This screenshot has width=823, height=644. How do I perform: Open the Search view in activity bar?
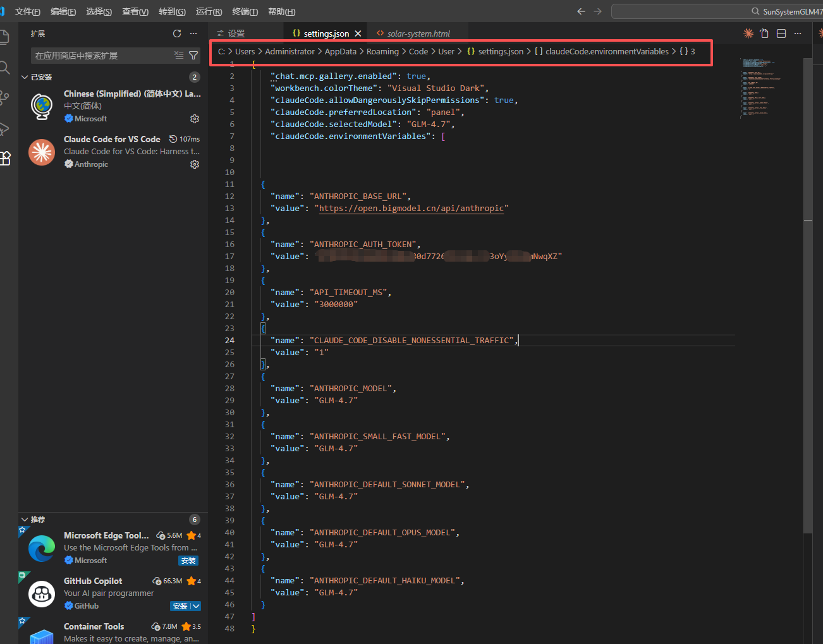click(4, 68)
